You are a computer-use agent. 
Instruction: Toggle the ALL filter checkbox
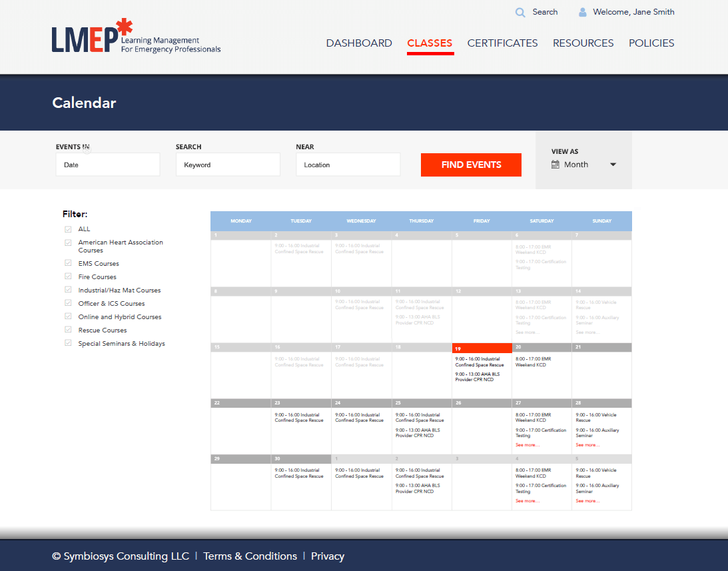coord(68,229)
